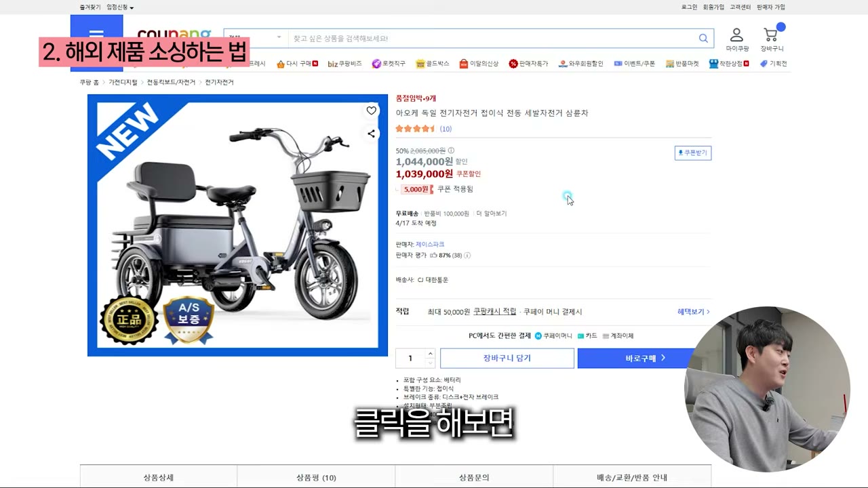Open 이달의신상 shortcut
This screenshot has height=488, width=868.
click(x=479, y=64)
